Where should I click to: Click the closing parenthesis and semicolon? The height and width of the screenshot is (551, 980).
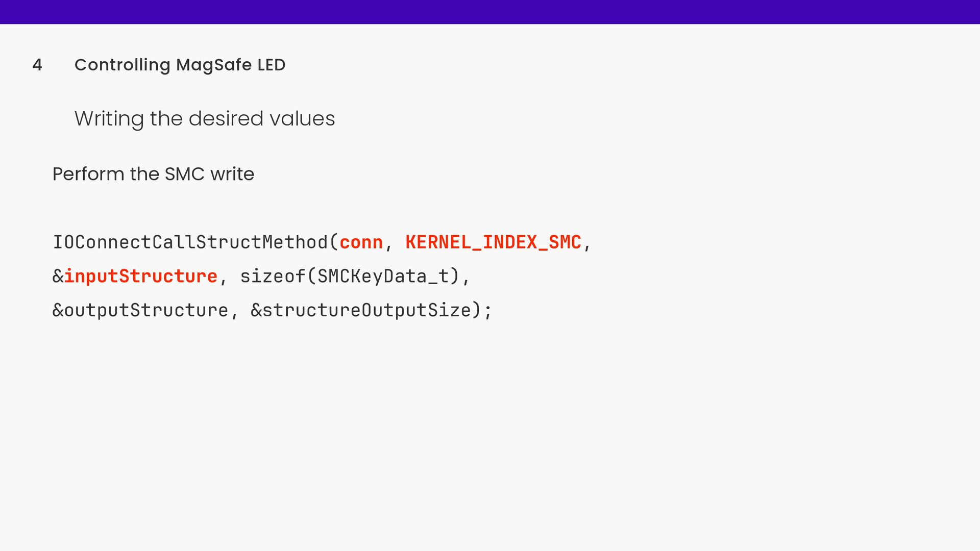point(482,310)
